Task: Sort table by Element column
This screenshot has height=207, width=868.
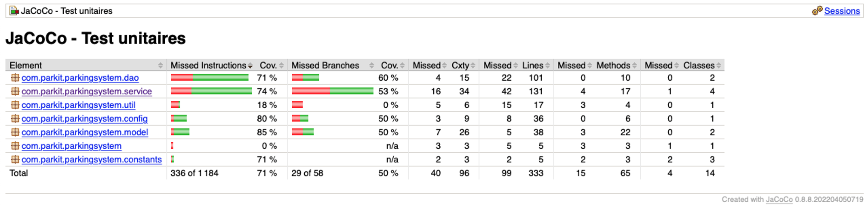Action: pyautogui.click(x=86, y=65)
